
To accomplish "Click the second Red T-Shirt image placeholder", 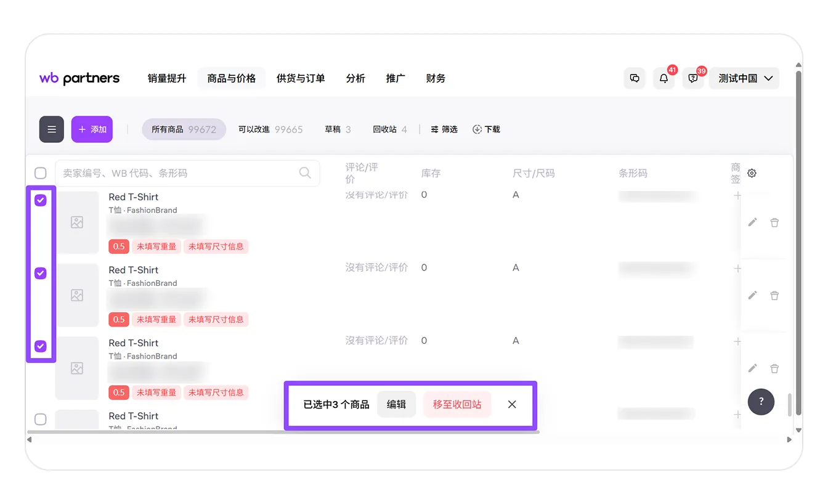I will [x=77, y=295].
